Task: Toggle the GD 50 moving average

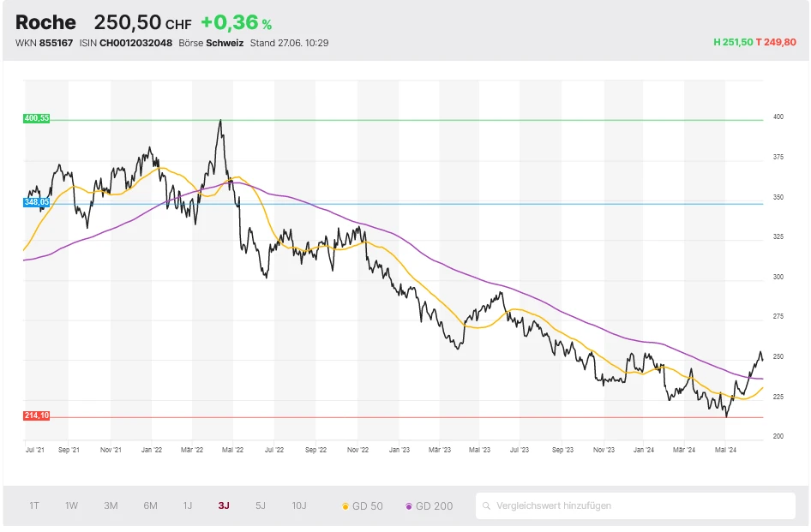Action: [362, 505]
